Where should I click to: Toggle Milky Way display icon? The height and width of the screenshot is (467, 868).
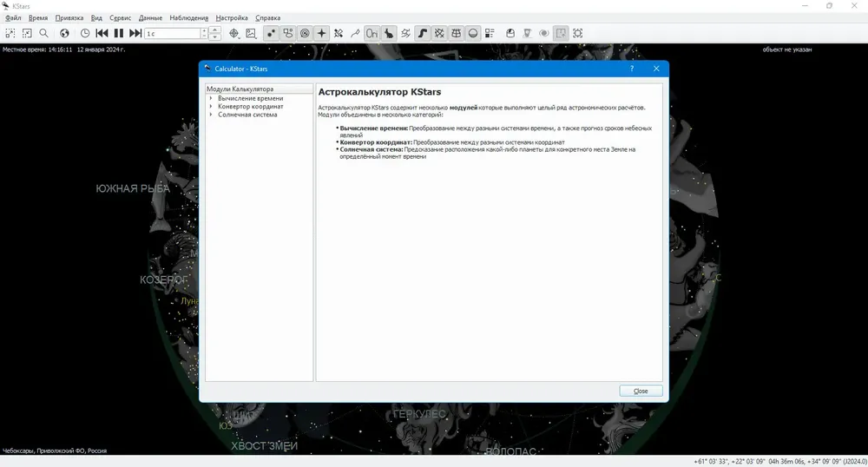[423, 33]
